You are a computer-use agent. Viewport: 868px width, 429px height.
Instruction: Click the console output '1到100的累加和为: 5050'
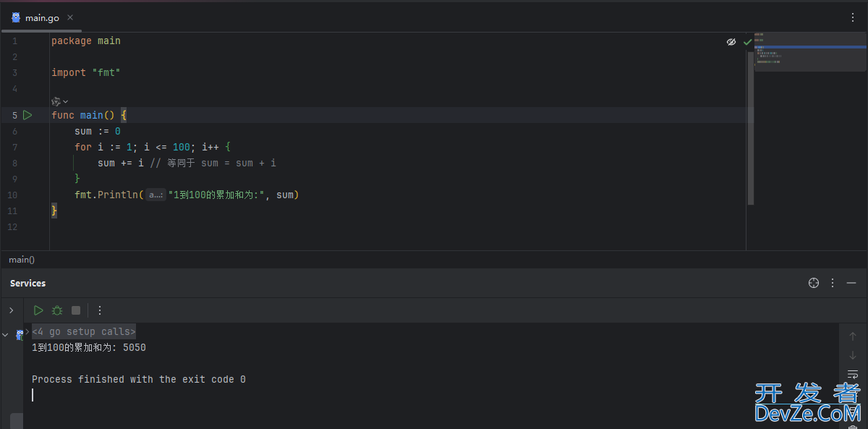click(89, 347)
